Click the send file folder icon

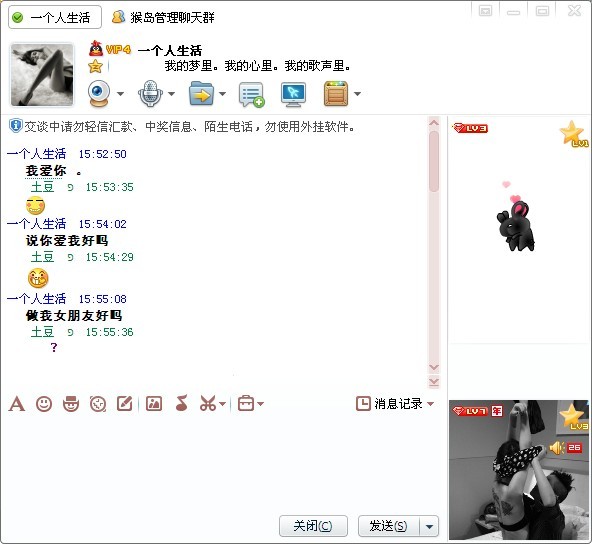[201, 94]
